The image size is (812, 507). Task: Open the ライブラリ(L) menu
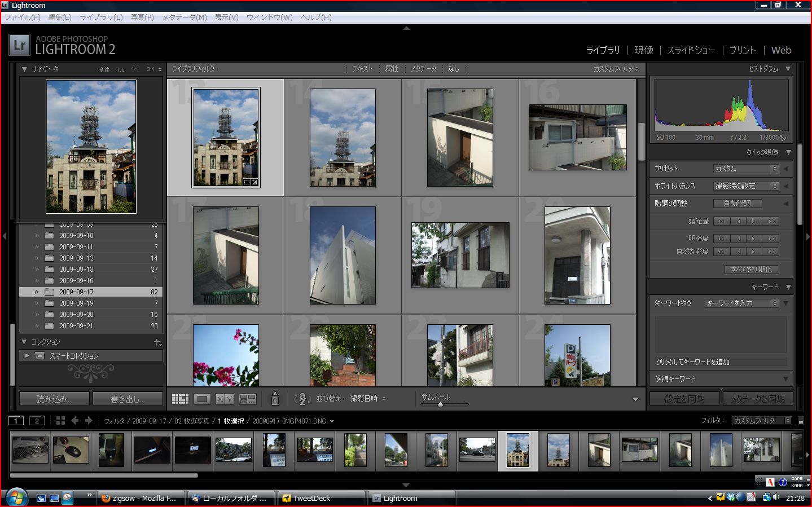[101, 17]
